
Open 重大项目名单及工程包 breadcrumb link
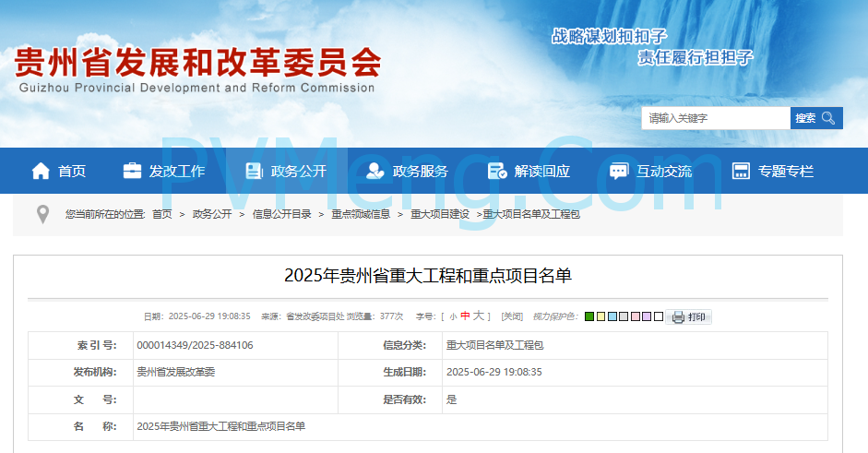531,214
